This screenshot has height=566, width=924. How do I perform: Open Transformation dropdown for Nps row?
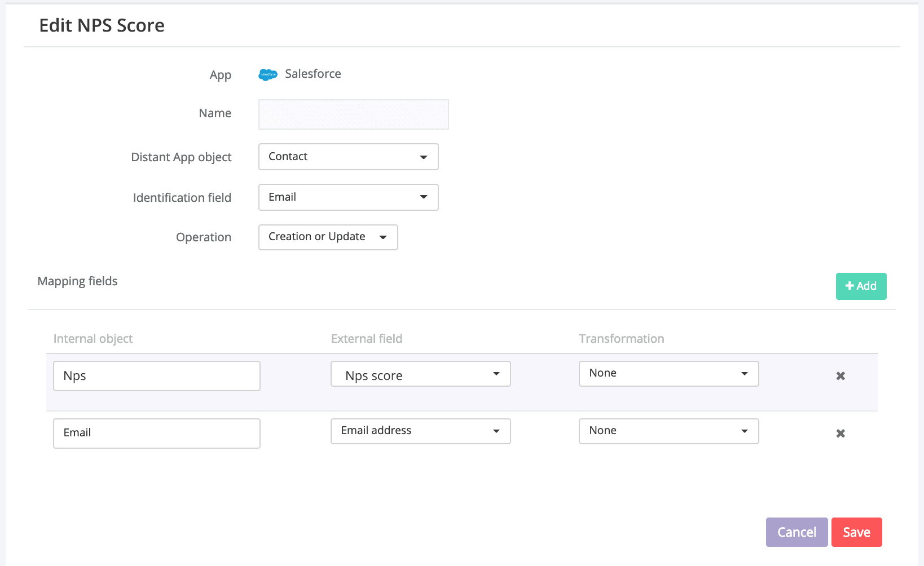coord(669,374)
